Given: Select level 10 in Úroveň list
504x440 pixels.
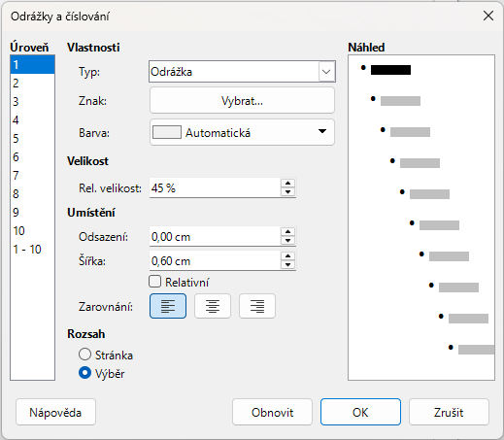Looking at the screenshot, I should tap(32, 231).
